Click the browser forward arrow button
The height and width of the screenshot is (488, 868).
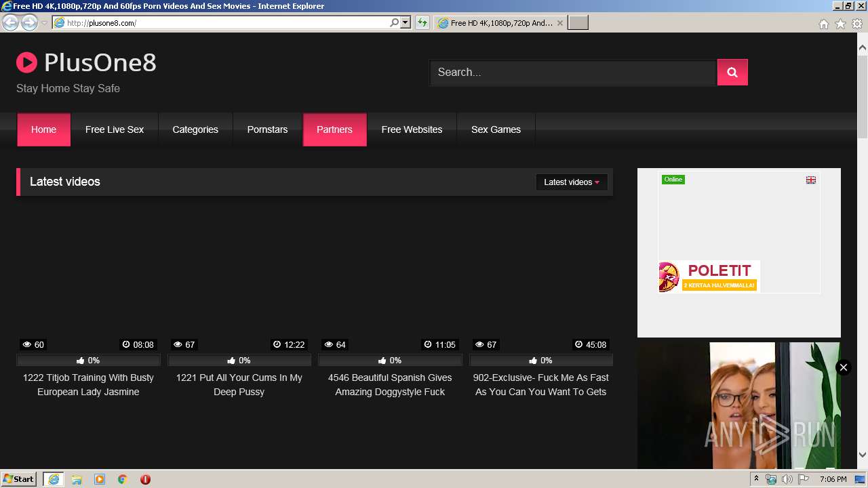coord(29,22)
